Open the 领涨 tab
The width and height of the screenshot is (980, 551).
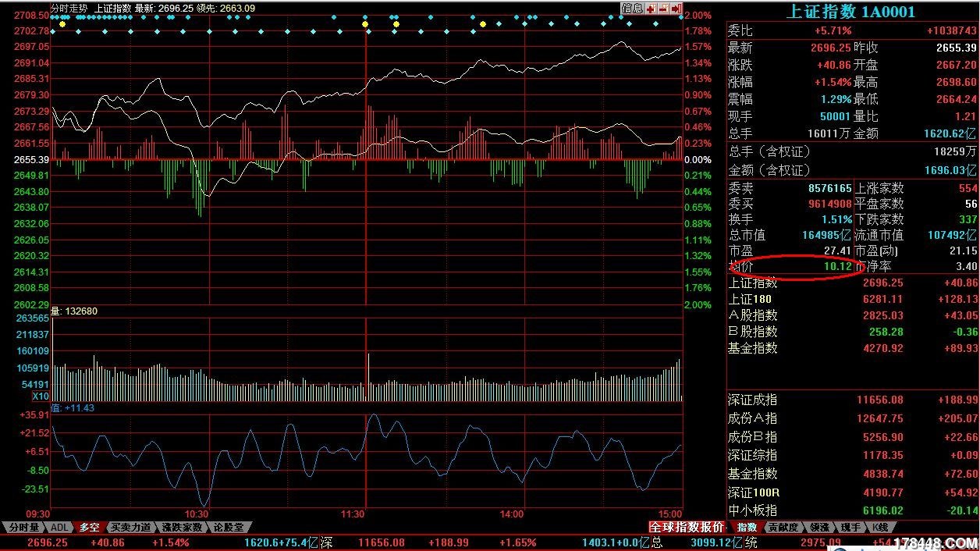[x=819, y=528]
